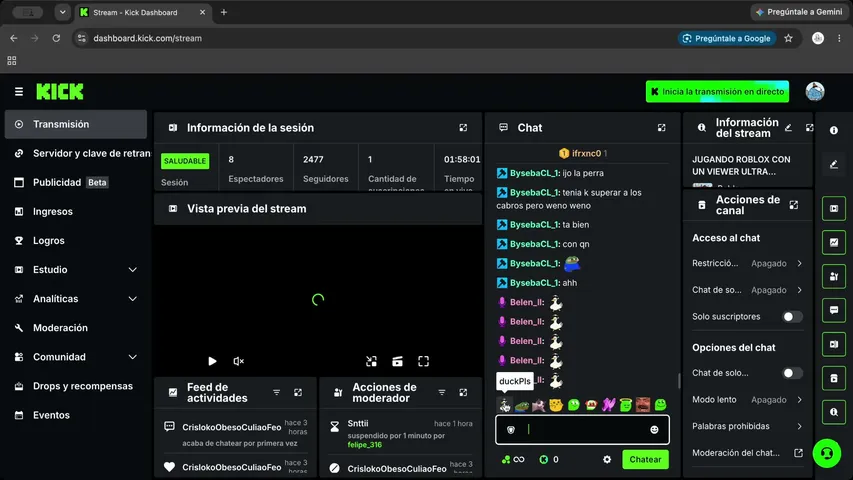Click the chat identity badge in input box
853x480 pixels.
pyautogui.click(x=510, y=429)
